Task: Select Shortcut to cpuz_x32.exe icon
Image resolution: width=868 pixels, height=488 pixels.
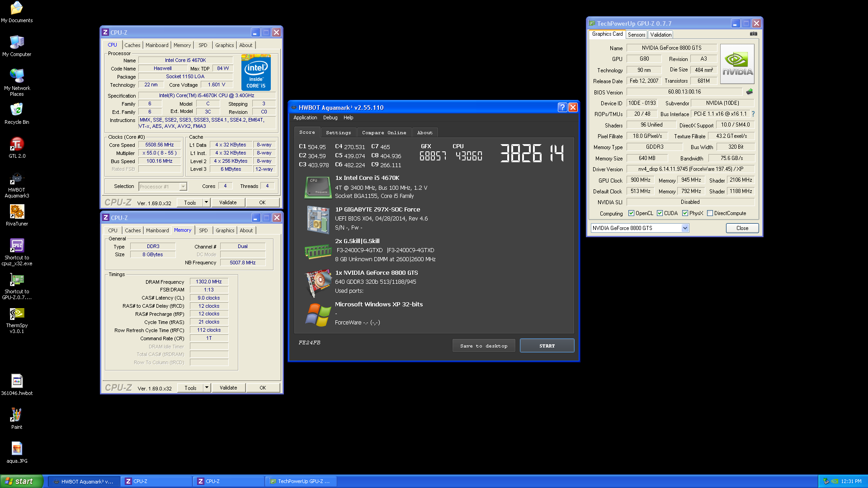Action: pos(17,252)
